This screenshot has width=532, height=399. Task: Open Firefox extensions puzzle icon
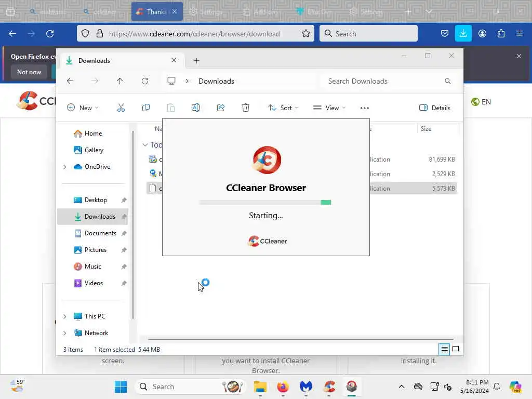pos(501,33)
